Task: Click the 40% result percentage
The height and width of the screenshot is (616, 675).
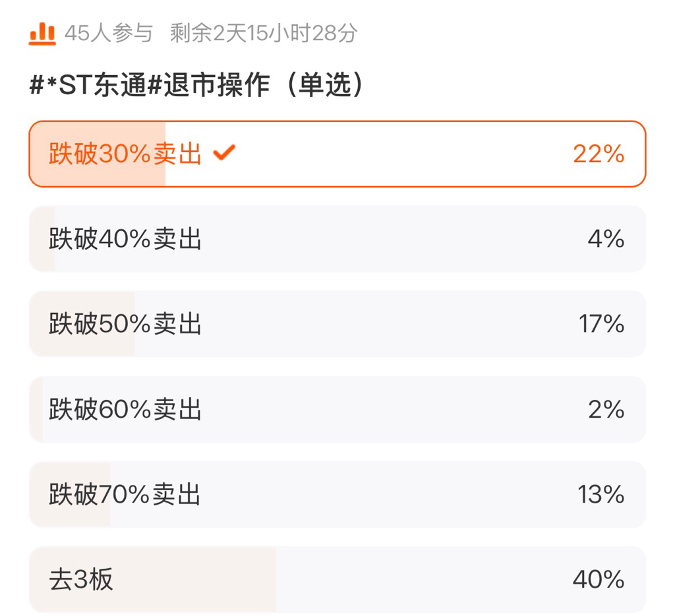Action: [599, 580]
